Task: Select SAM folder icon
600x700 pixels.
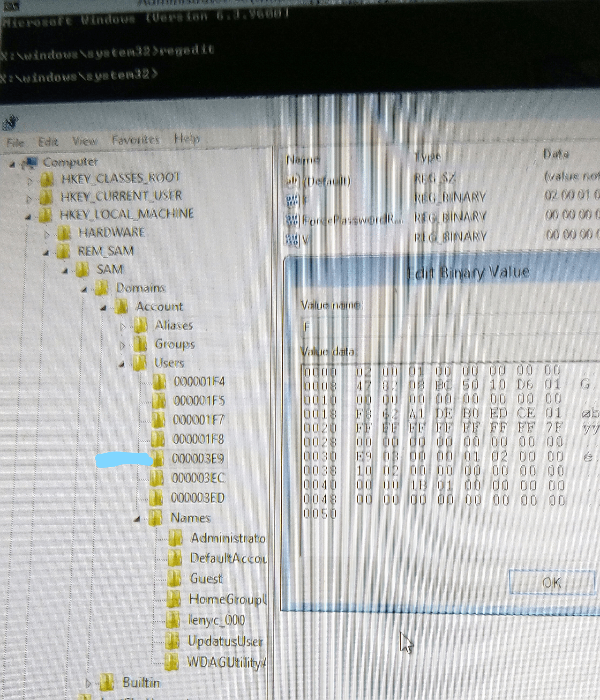Action: pyautogui.click(x=82, y=269)
